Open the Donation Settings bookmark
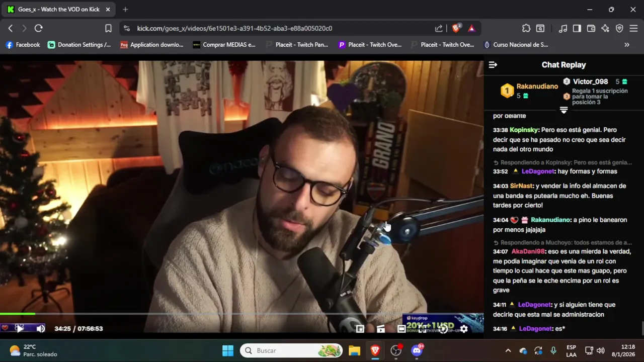 tap(79, 45)
